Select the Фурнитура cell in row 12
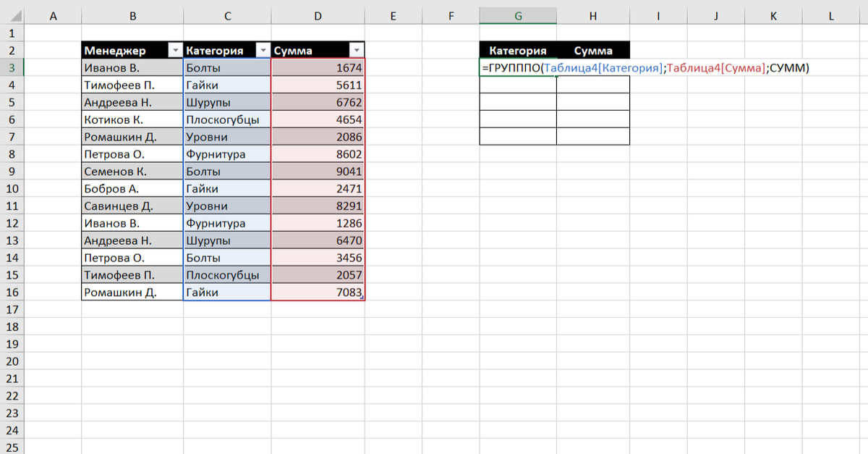The image size is (868, 454). coord(227,223)
